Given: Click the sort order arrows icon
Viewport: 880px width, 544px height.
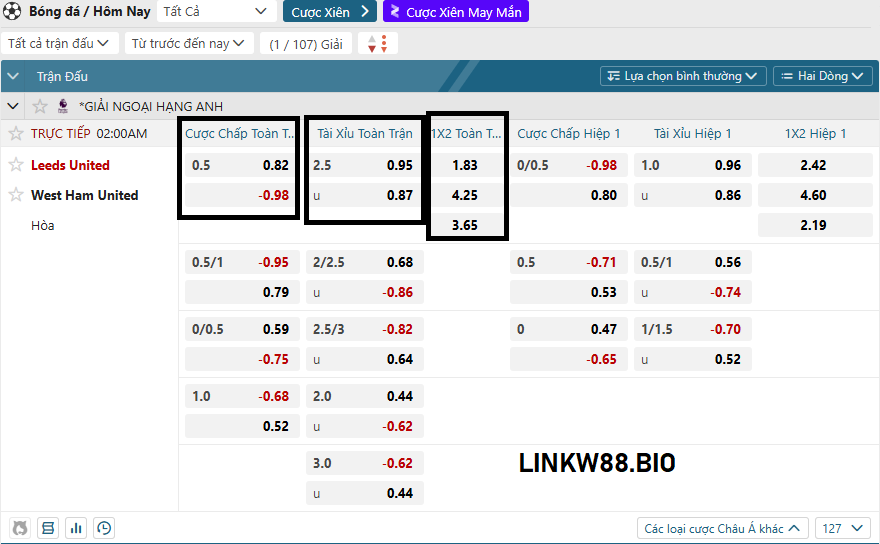Looking at the screenshot, I should (x=378, y=44).
